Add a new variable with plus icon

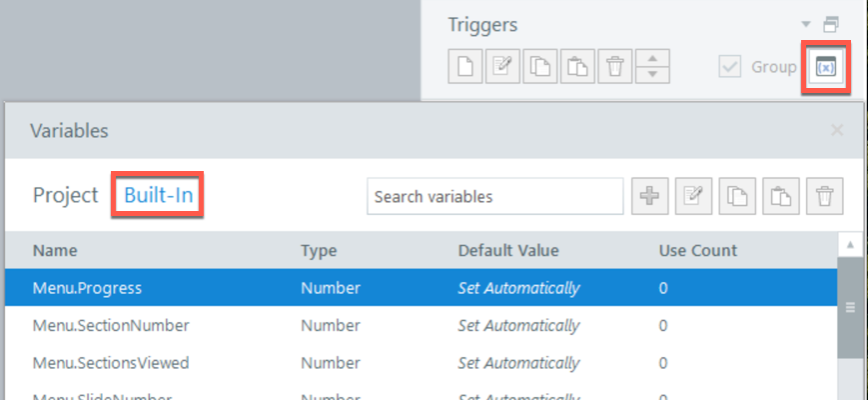(650, 197)
